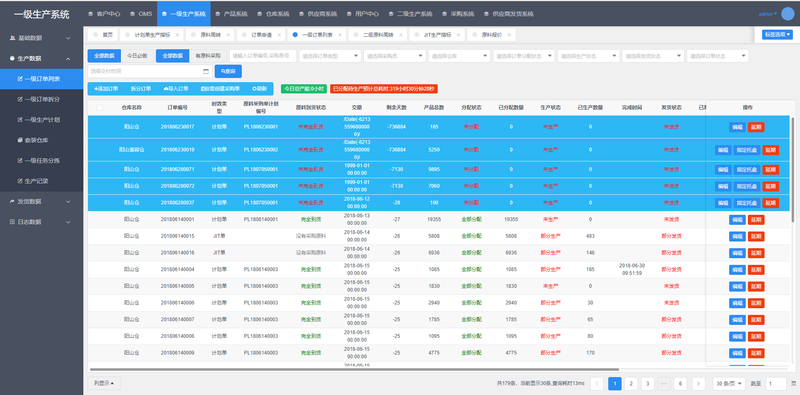
Task: Open the 标签选项 dropdown button
Action: pyautogui.click(x=777, y=35)
